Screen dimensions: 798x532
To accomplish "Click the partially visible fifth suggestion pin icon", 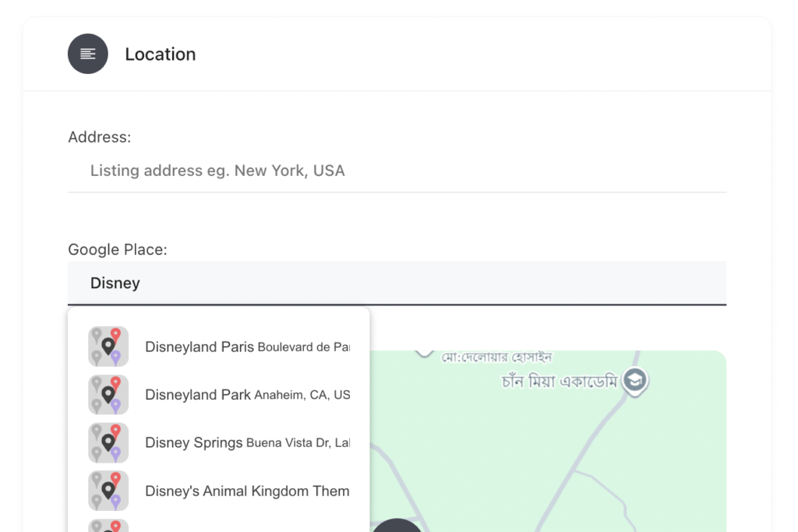I will (x=108, y=526).
